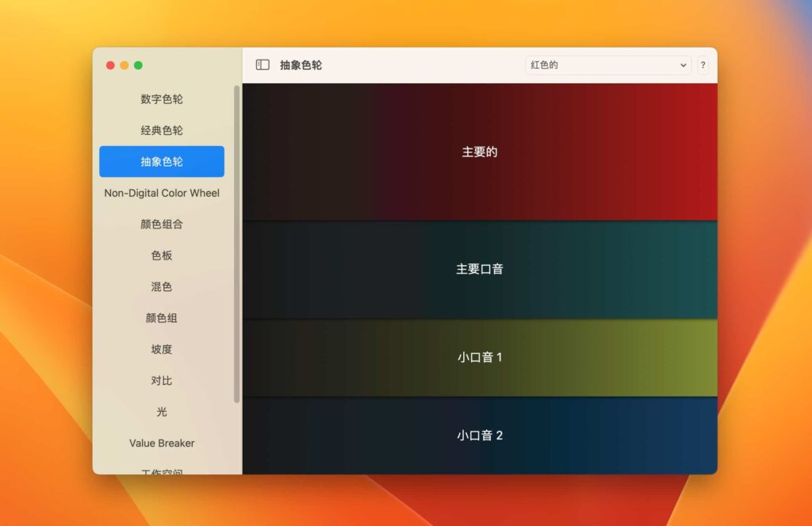Switch to the 混色 view
This screenshot has width=812, height=526.
click(161, 286)
